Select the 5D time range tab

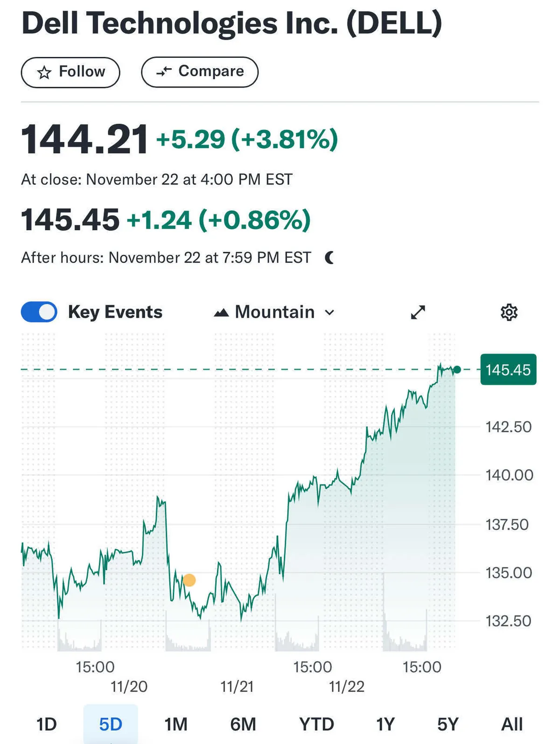111,724
